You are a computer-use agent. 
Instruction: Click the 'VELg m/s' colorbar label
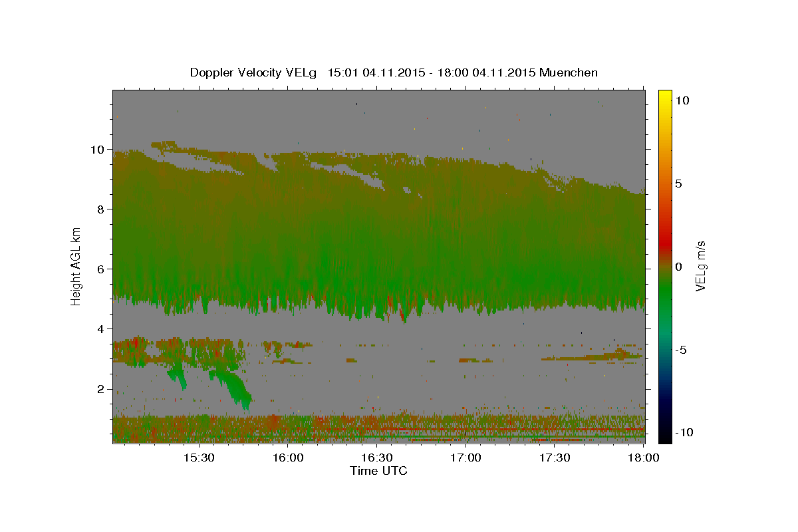[x=701, y=266]
